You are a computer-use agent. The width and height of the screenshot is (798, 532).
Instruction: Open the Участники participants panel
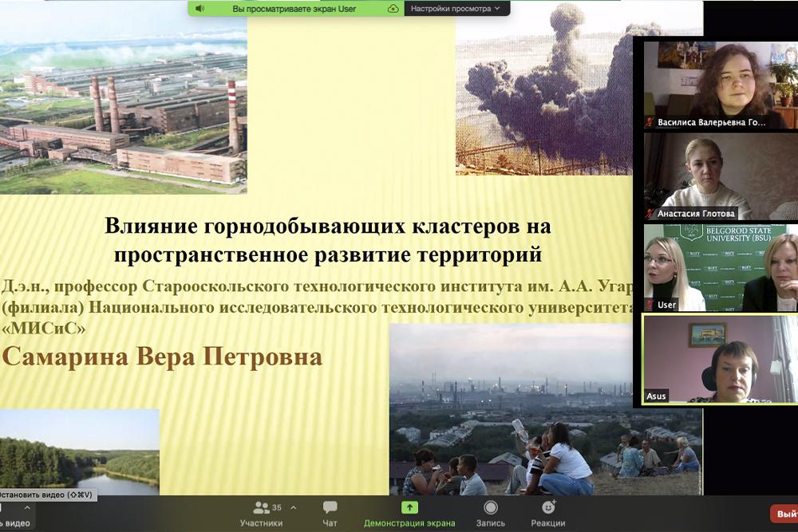pos(261,513)
